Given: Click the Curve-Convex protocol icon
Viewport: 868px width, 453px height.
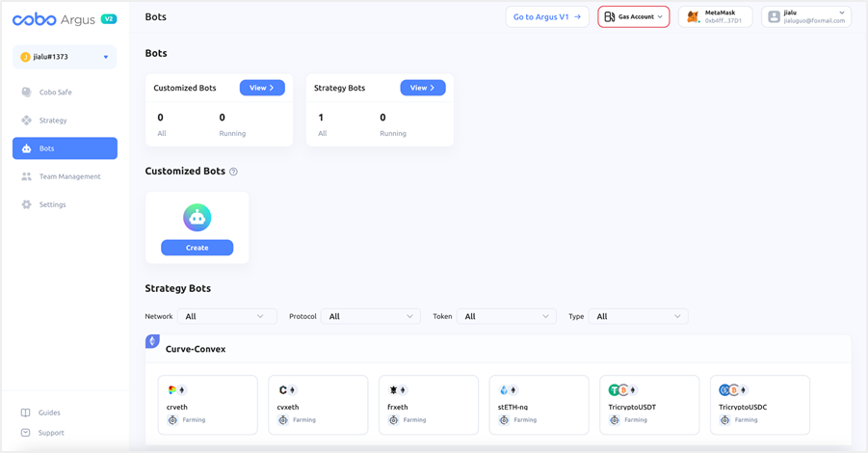Looking at the screenshot, I should pos(152,341).
